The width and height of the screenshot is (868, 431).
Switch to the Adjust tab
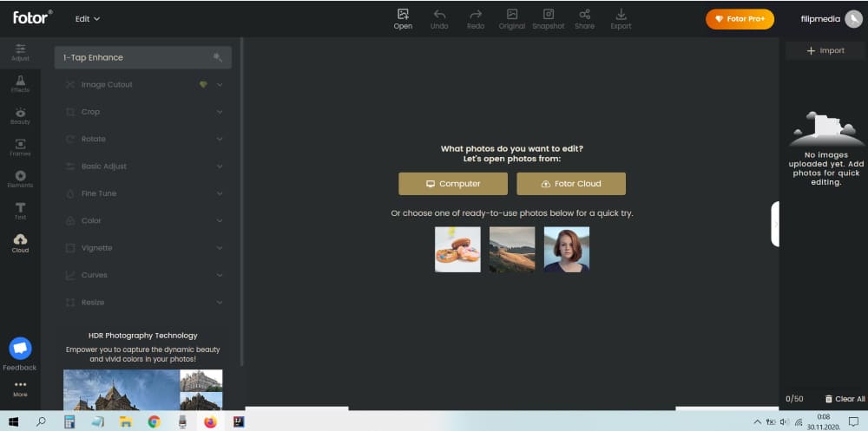tap(20, 51)
